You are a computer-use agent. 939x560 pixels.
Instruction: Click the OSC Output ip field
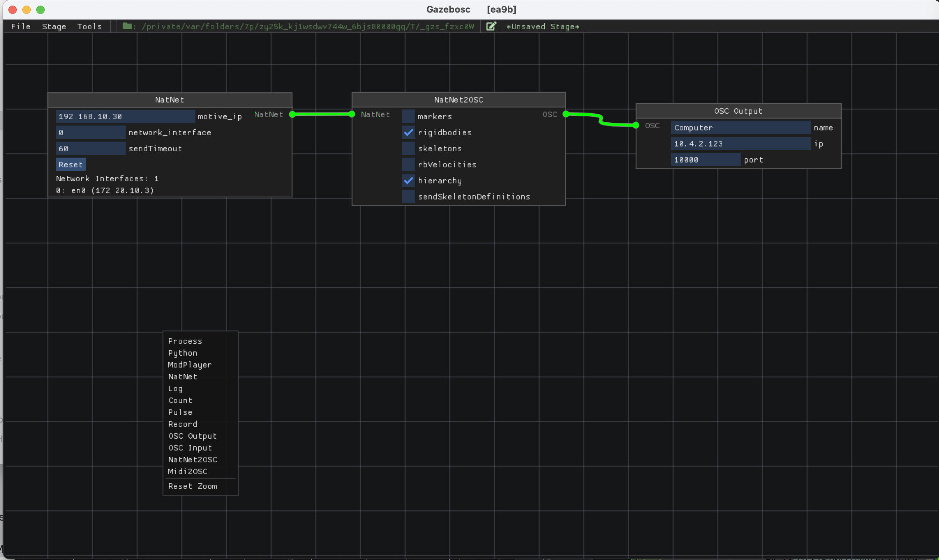coord(741,143)
